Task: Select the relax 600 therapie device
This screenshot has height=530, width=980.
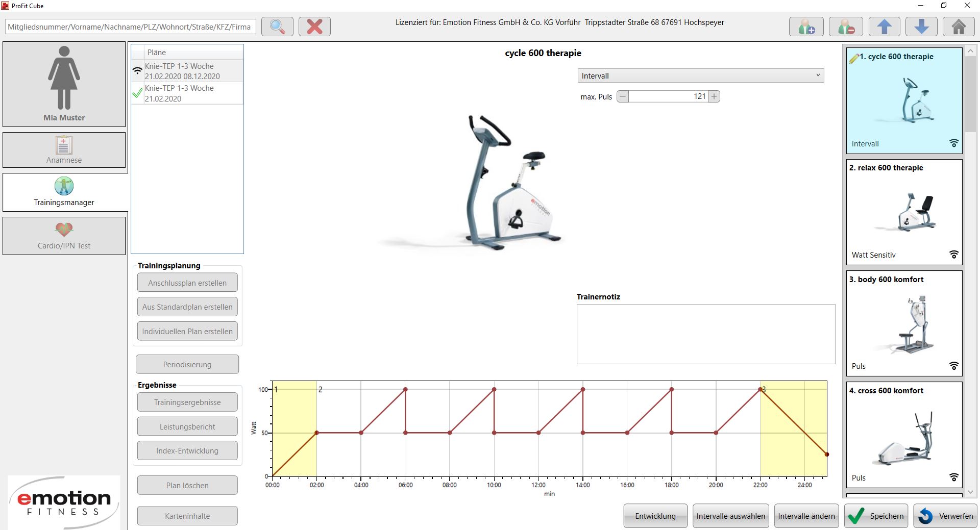Action: pyautogui.click(x=904, y=212)
